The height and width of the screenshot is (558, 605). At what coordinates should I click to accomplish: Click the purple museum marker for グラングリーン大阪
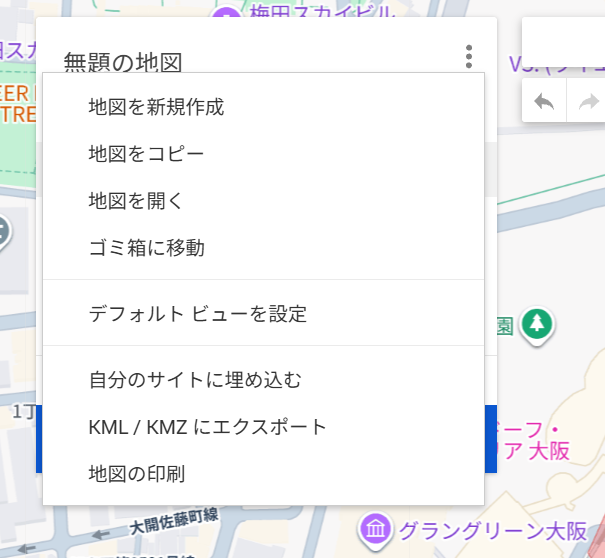[x=375, y=531]
